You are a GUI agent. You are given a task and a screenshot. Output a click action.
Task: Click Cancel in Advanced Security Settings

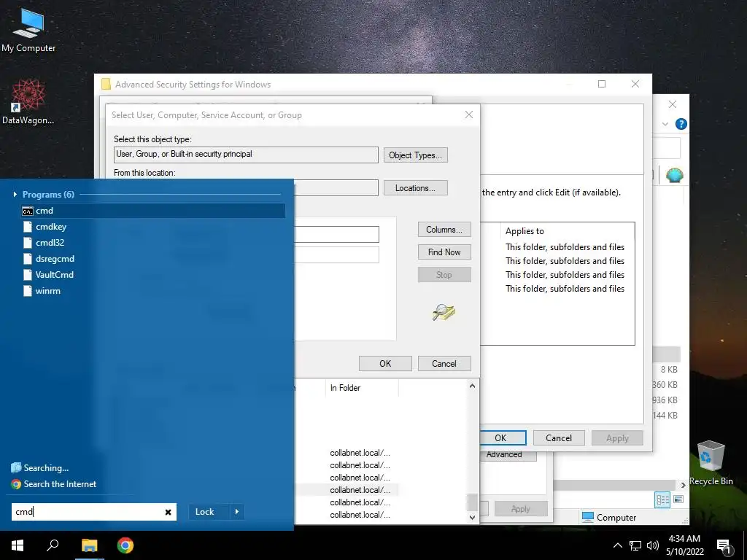pyautogui.click(x=558, y=438)
